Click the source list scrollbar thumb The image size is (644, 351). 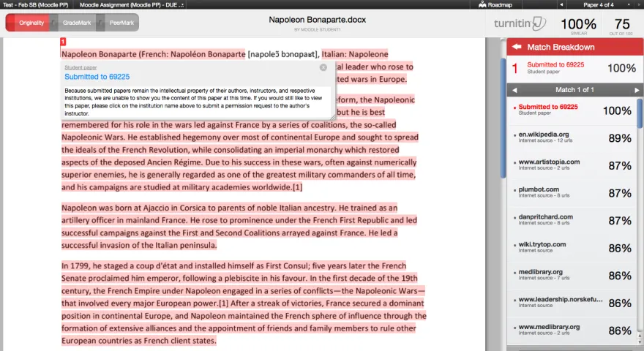click(640, 113)
